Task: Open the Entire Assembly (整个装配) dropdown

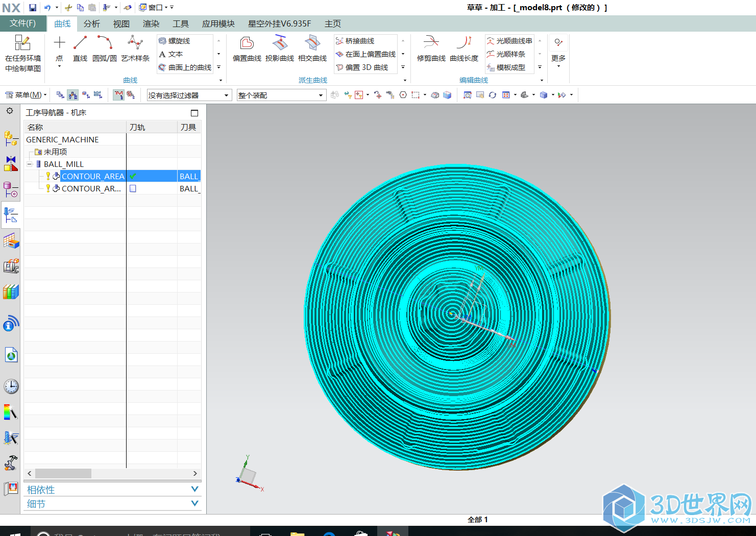Action: 281,95
